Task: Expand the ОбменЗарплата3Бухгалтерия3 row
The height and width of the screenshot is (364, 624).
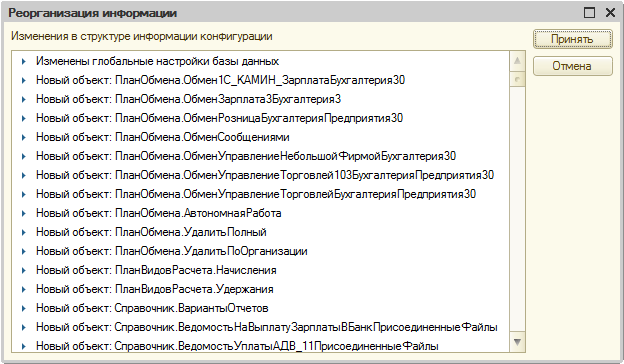Action: tap(23, 99)
